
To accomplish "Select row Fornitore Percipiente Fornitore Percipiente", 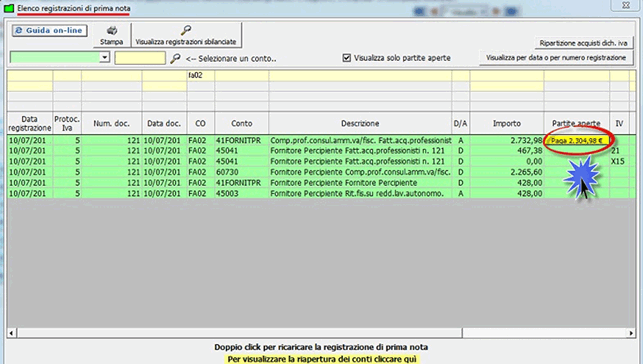I will (360, 183).
